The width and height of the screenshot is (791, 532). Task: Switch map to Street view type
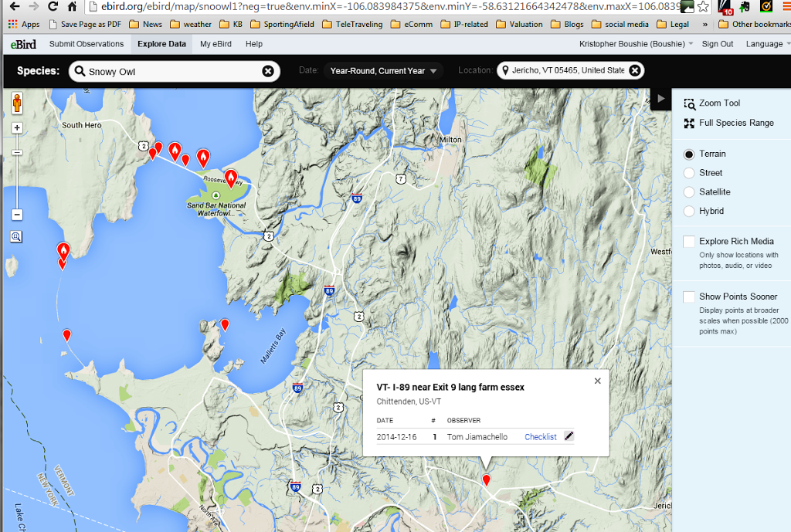pyautogui.click(x=689, y=173)
